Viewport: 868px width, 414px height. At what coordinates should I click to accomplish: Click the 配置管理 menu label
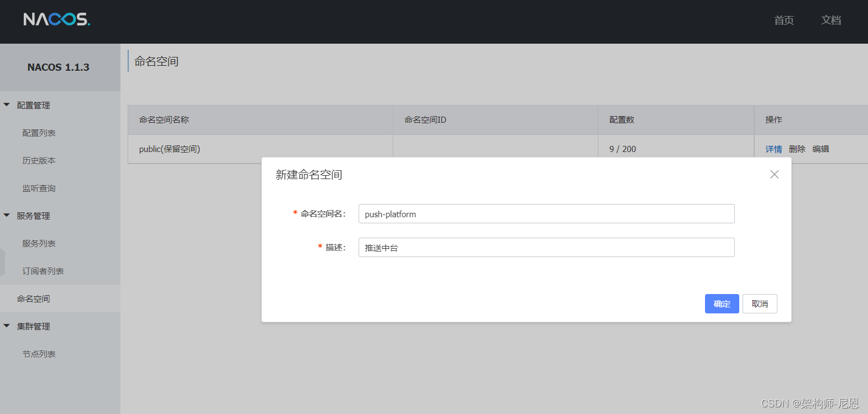pyautogui.click(x=33, y=105)
